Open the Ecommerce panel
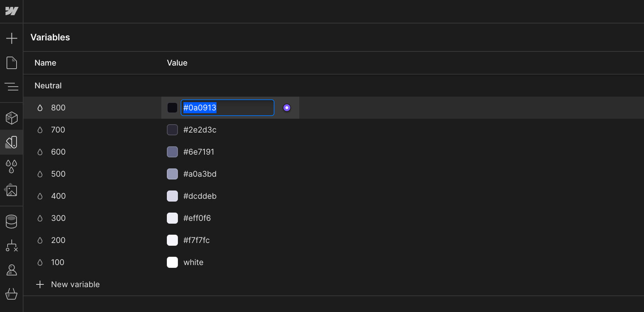The width and height of the screenshot is (644, 312). (12, 294)
